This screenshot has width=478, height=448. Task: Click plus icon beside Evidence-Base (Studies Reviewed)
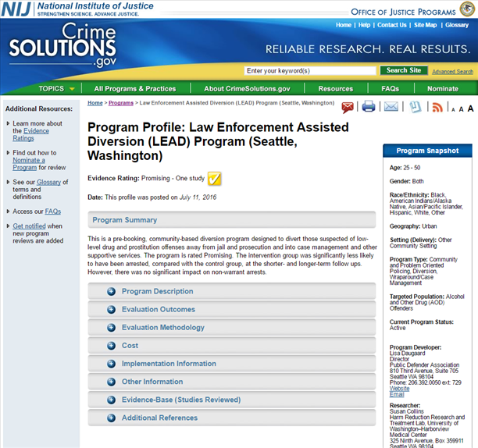click(111, 400)
